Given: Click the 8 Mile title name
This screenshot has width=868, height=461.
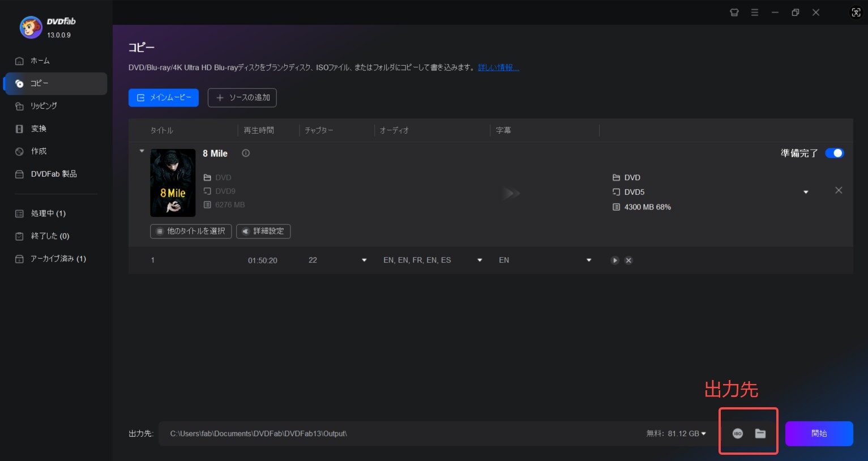Looking at the screenshot, I should [x=215, y=153].
